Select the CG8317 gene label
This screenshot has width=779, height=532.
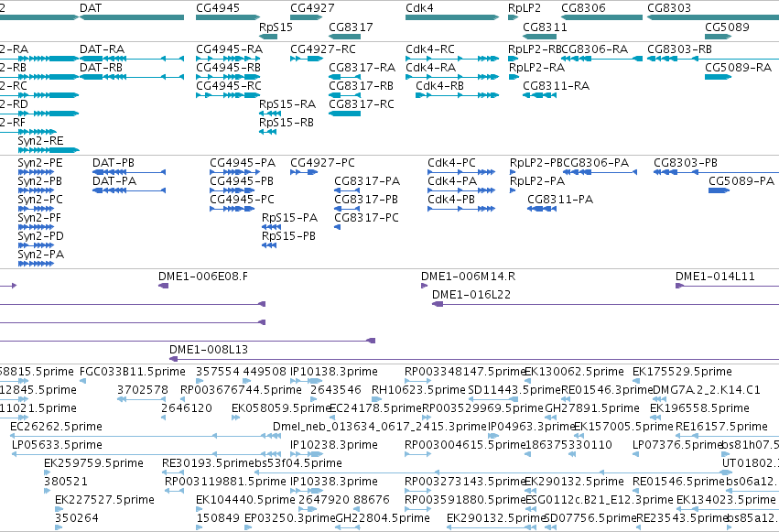tap(351, 27)
